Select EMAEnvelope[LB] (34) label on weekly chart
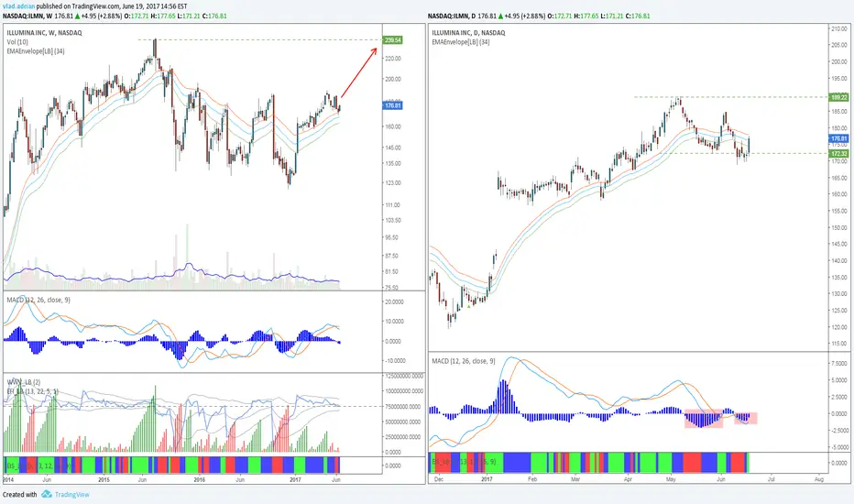This screenshot has width=854, height=504. click(x=36, y=51)
